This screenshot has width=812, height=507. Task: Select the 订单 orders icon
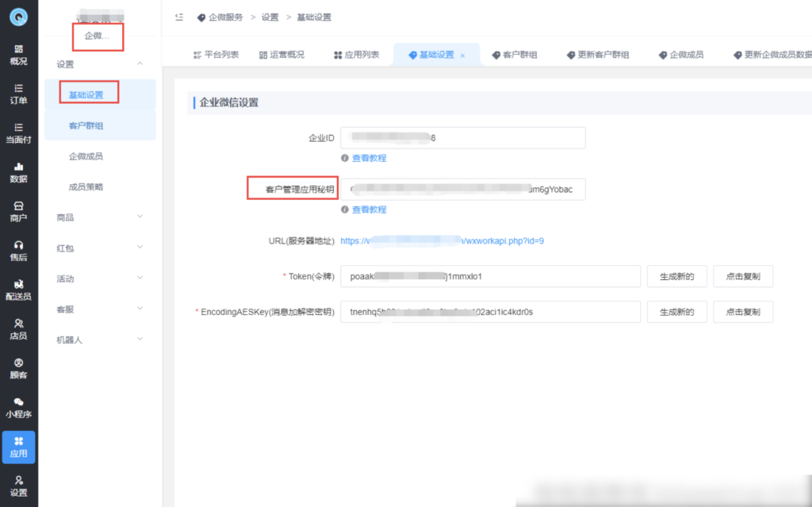pos(17,94)
